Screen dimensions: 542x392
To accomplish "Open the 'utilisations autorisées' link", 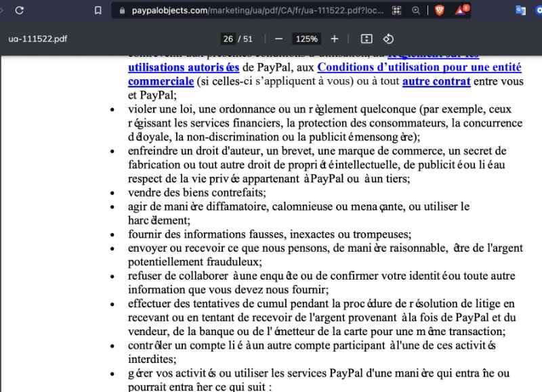I will [x=184, y=67].
